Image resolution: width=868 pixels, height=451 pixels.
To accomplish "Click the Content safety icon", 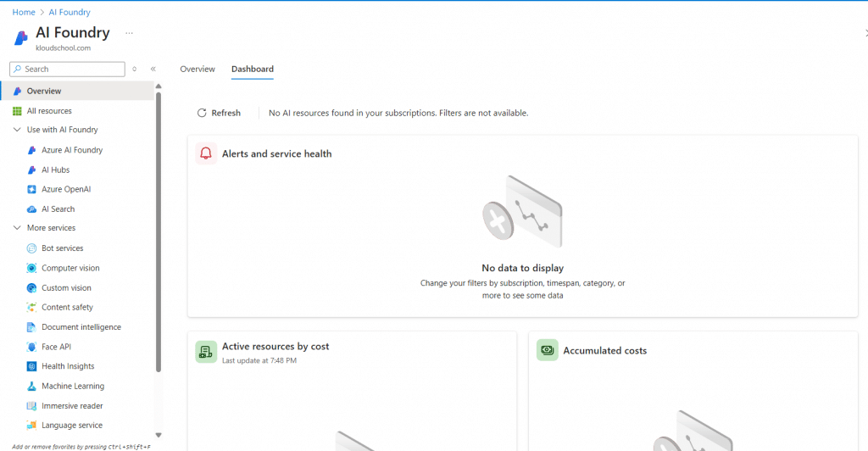I will (32, 307).
